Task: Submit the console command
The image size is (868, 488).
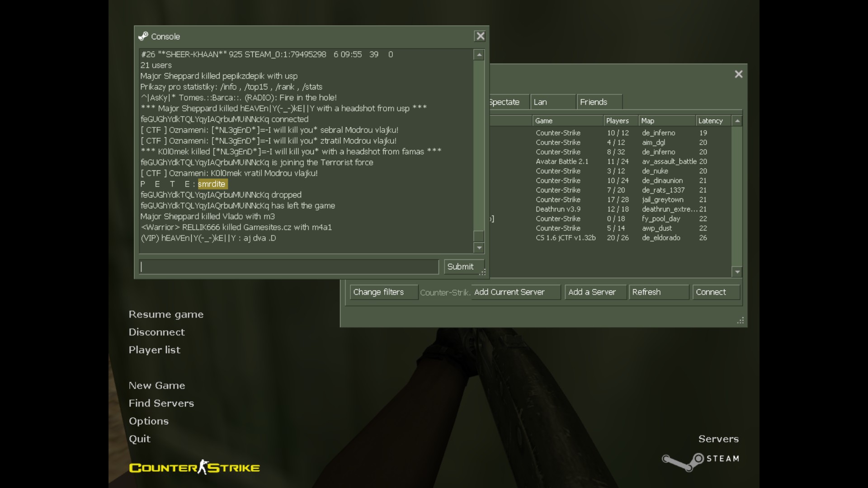Action: (x=464, y=267)
